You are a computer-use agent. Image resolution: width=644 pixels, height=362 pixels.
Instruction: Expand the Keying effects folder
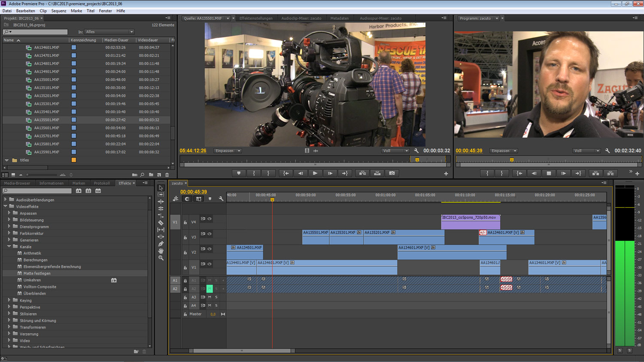(x=9, y=300)
